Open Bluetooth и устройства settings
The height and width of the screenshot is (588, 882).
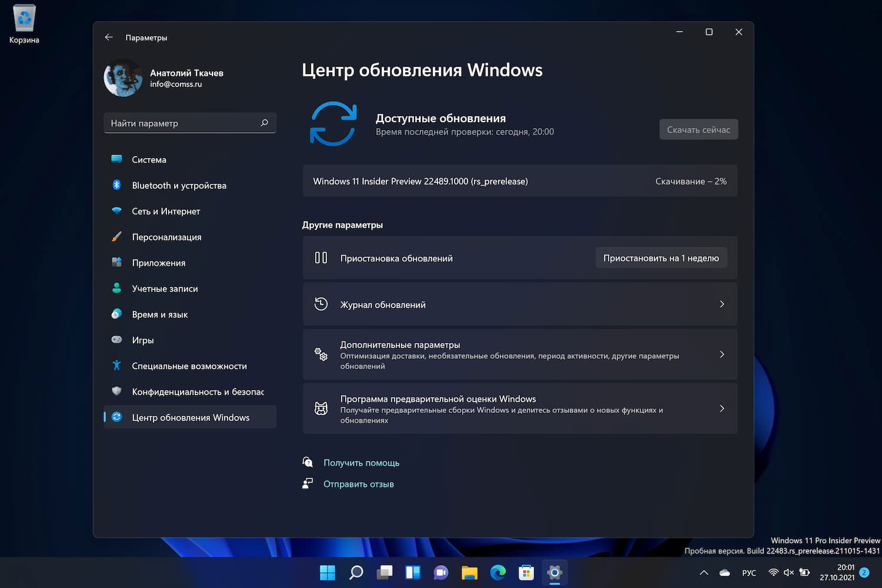[x=179, y=185]
